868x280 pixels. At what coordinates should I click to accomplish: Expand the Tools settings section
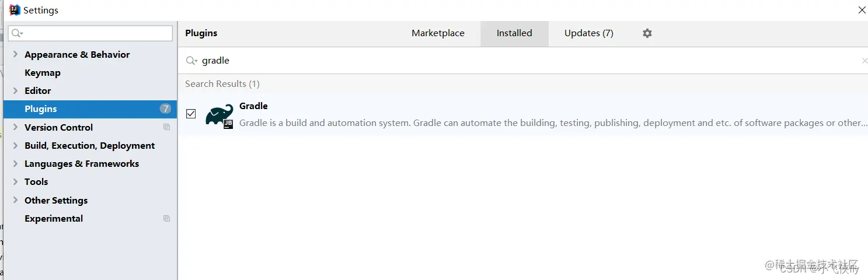pos(16,181)
